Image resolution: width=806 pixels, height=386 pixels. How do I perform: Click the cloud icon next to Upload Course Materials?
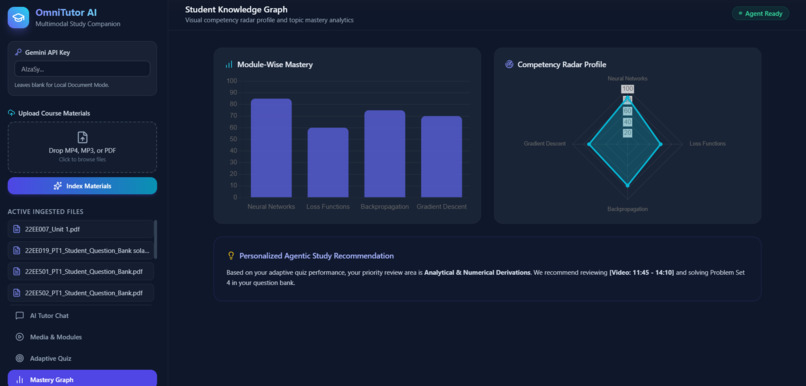[x=11, y=113]
